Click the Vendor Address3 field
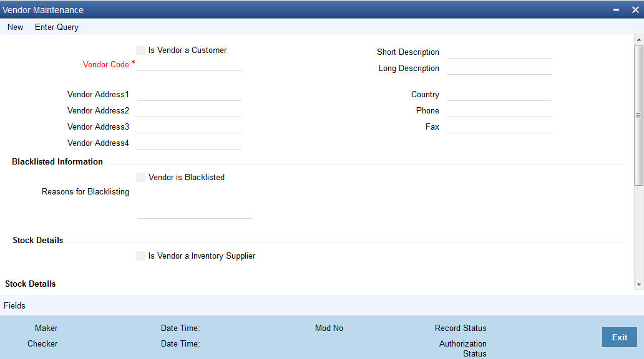The height and width of the screenshot is (359, 644). click(189, 127)
